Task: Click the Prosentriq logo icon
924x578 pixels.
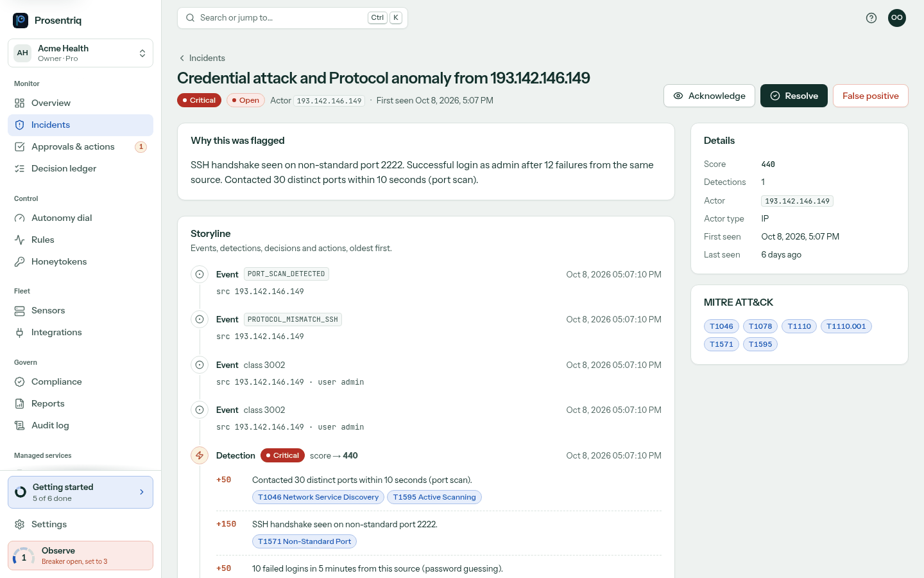Action: coord(21,21)
